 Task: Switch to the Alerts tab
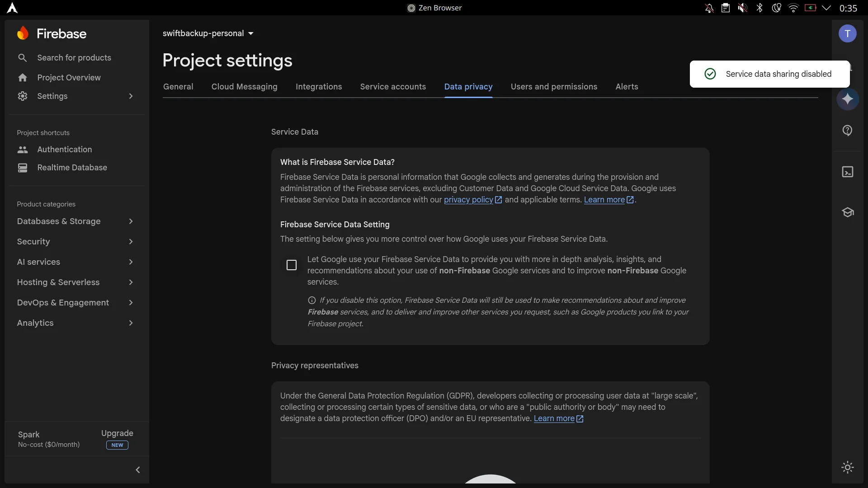pyautogui.click(x=627, y=87)
